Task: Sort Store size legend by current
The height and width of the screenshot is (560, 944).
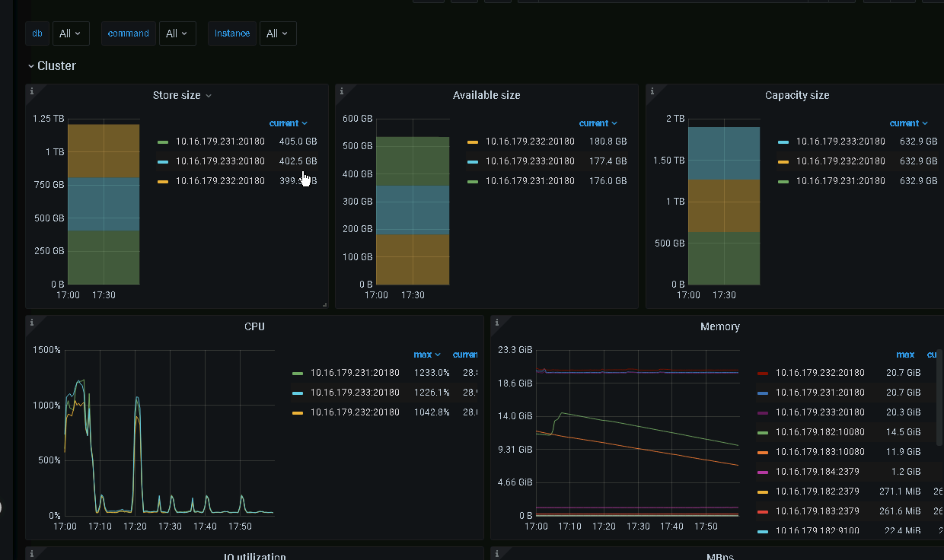Action: [288, 123]
